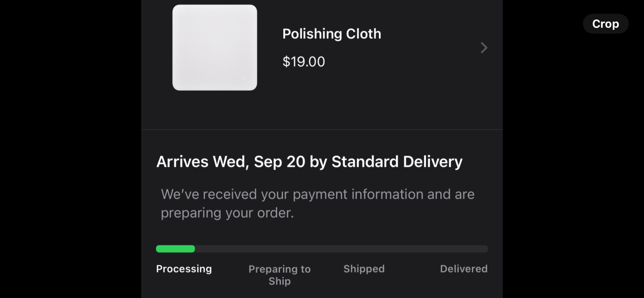The height and width of the screenshot is (298, 644).
Task: Select the Polishing Cloth product title
Action: click(332, 34)
